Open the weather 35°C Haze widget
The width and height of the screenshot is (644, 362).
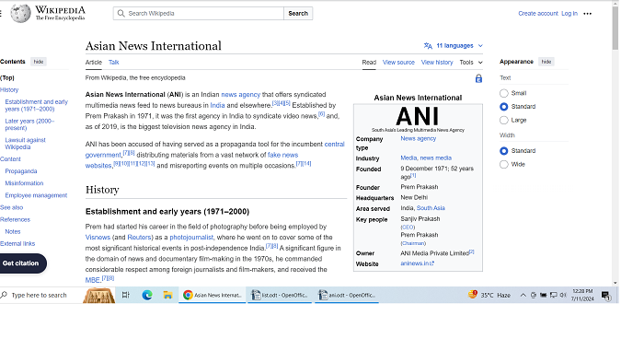[489, 295]
